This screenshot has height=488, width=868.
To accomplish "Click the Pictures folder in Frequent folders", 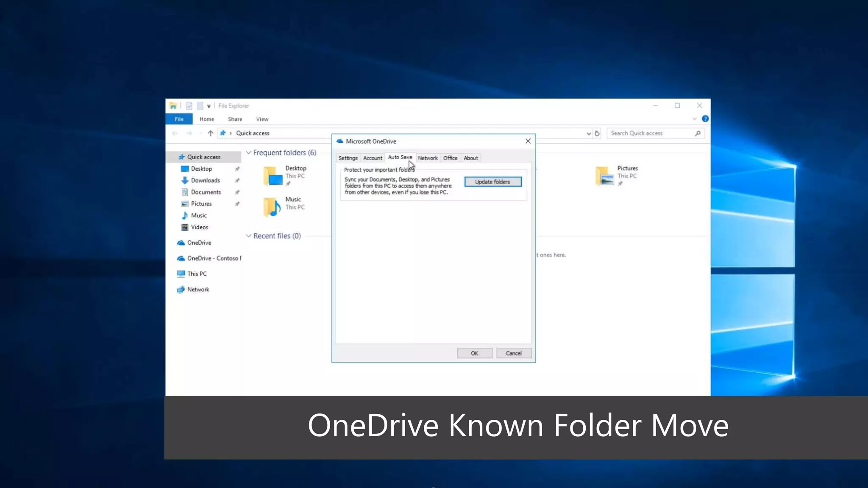I will [617, 175].
